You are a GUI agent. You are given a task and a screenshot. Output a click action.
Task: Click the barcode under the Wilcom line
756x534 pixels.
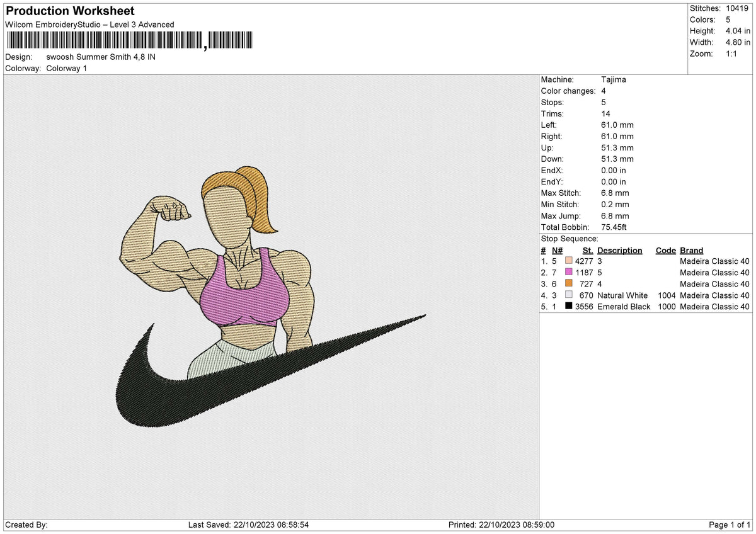click(129, 42)
